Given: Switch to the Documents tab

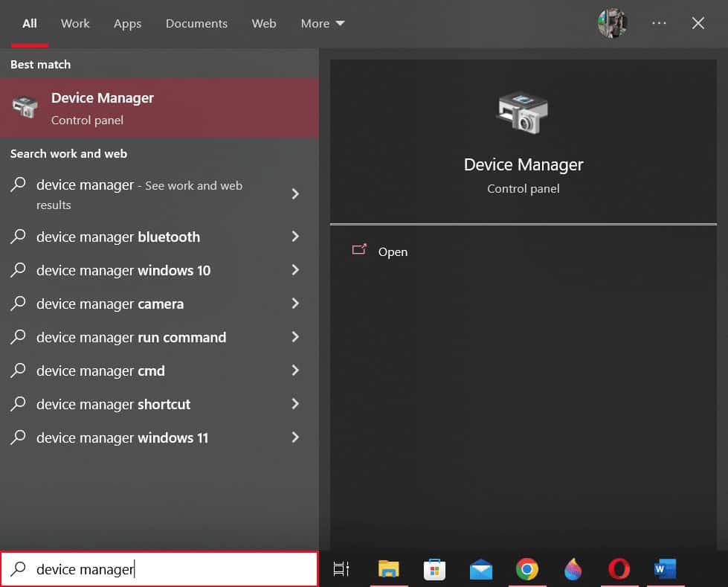Looking at the screenshot, I should [196, 24].
